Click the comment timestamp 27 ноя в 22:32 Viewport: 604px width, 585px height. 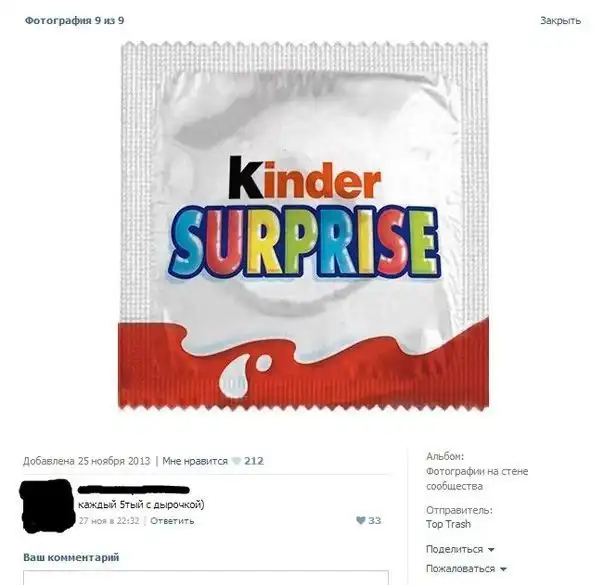coord(109,521)
